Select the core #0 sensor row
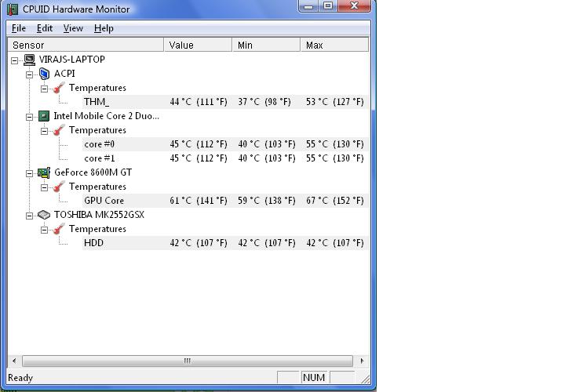Screen dimensions: 565x392 tap(225, 144)
